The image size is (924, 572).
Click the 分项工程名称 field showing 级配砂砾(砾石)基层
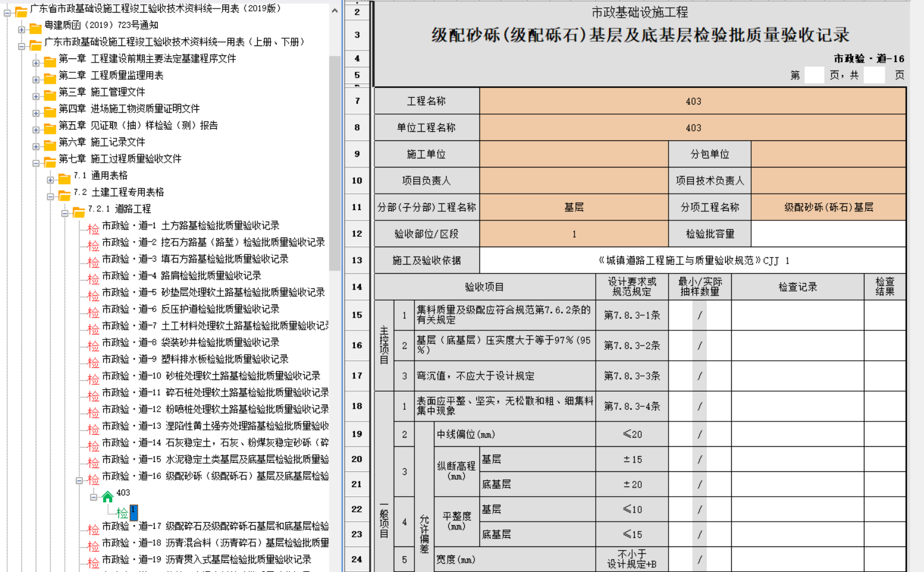coord(829,207)
